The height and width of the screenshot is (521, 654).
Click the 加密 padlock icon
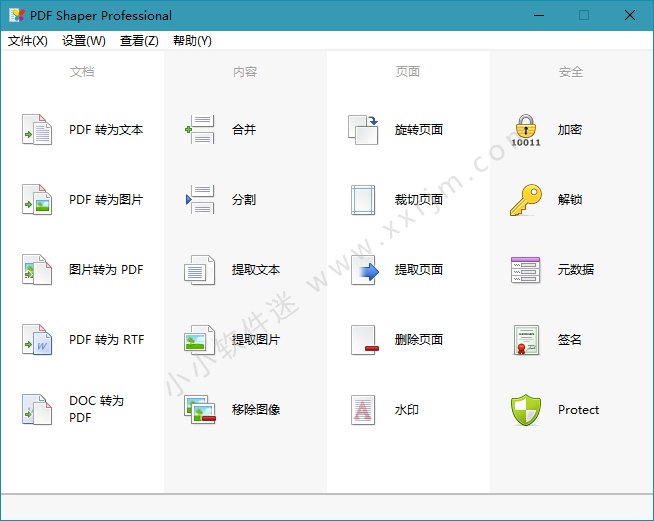click(526, 130)
